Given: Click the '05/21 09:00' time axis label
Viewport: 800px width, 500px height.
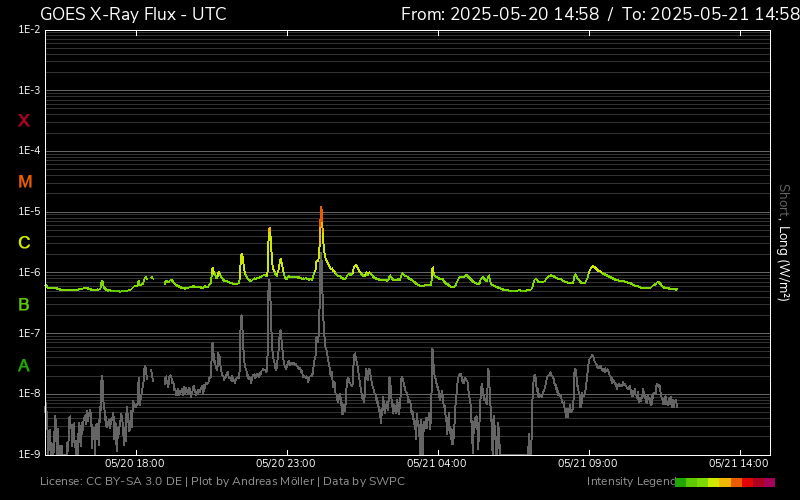Looking at the screenshot, I should tap(588, 463).
